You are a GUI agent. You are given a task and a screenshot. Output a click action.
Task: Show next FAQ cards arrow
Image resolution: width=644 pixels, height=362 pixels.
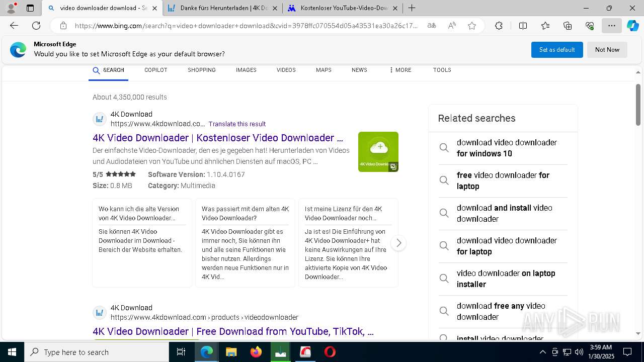(398, 243)
